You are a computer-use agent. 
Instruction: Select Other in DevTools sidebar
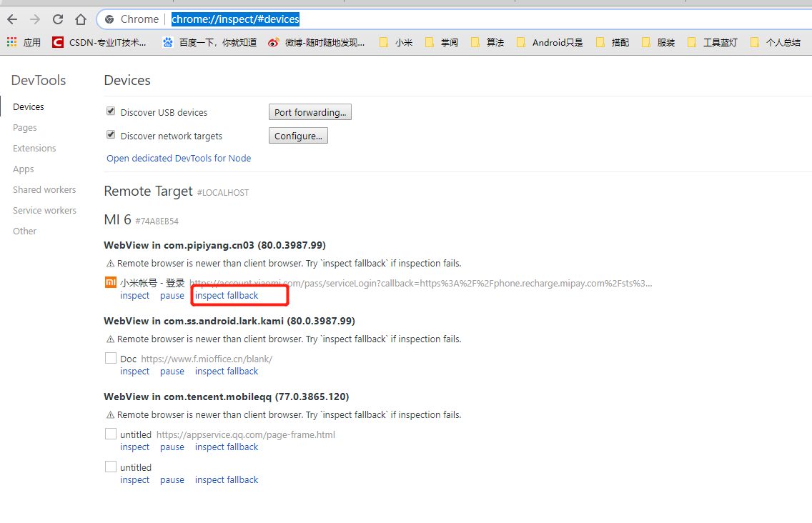point(24,231)
